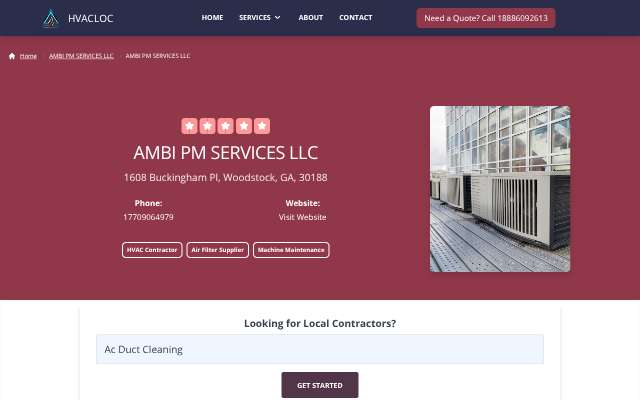Open underlined AMBI PM SERVICES LLC breadcrumb link
This screenshot has height=400, width=640.
[x=81, y=56]
